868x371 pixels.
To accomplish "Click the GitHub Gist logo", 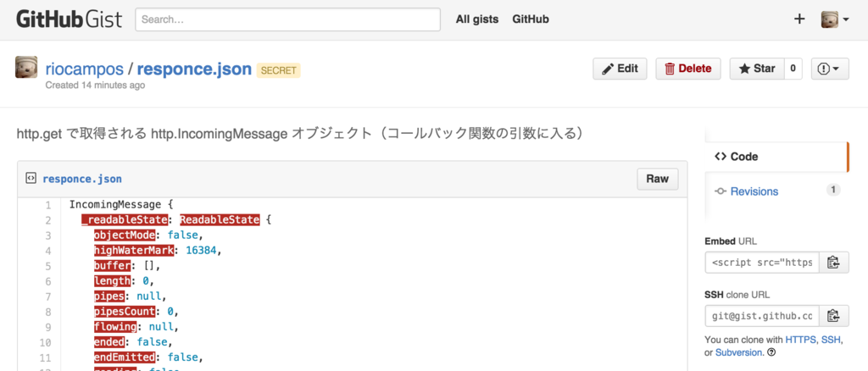I will coord(70,19).
